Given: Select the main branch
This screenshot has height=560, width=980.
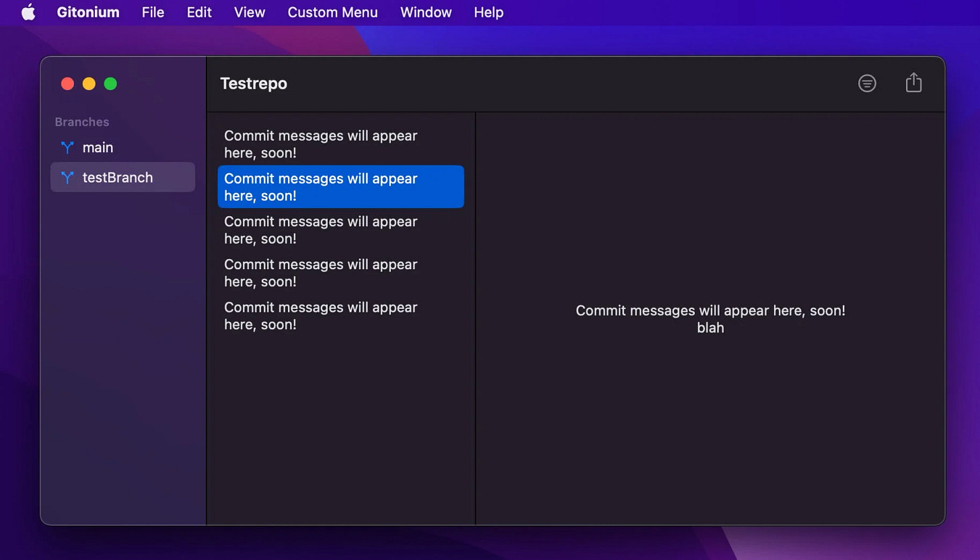Looking at the screenshot, I should pyautogui.click(x=123, y=147).
